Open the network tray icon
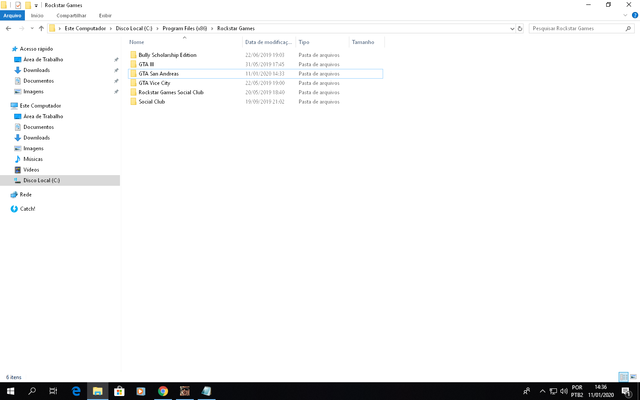 (x=553, y=391)
